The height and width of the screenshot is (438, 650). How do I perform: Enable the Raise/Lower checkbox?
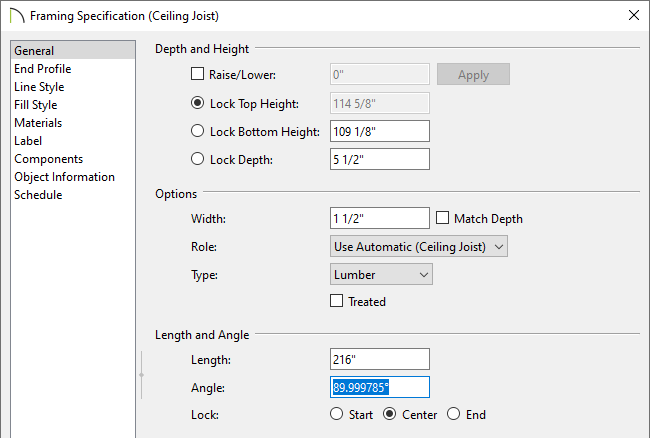point(197,74)
